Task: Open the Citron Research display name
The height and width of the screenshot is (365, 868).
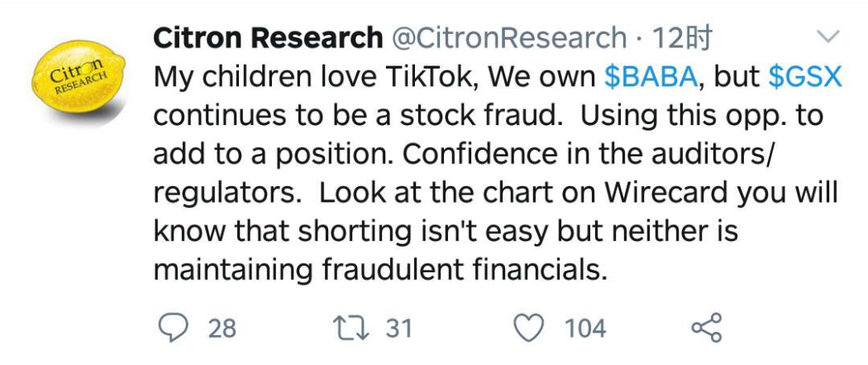Action: [x=269, y=38]
